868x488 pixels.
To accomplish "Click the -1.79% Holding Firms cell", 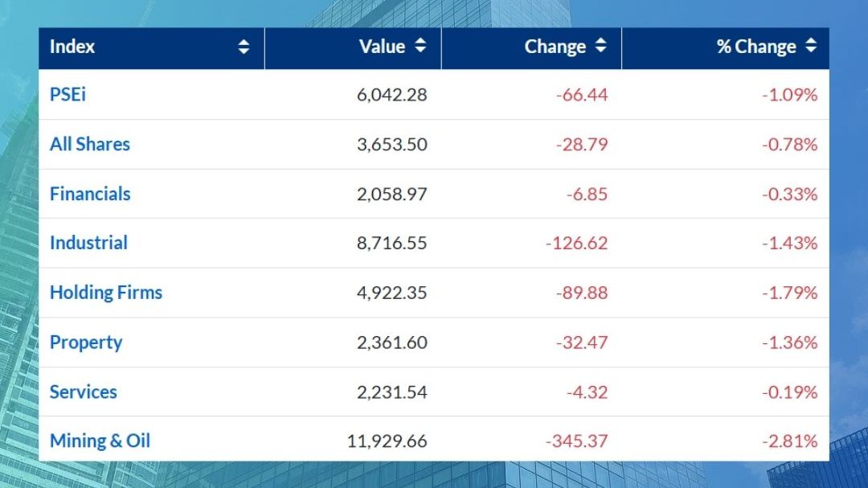I will (x=789, y=293).
